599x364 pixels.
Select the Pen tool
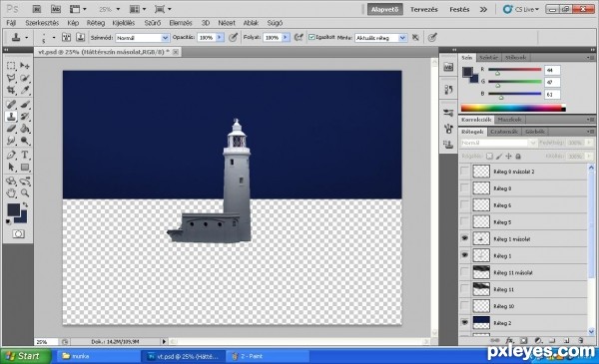tap(11, 155)
